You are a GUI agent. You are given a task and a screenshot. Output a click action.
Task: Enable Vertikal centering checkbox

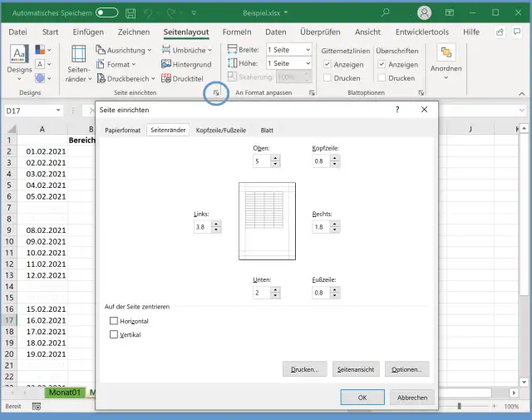click(114, 334)
